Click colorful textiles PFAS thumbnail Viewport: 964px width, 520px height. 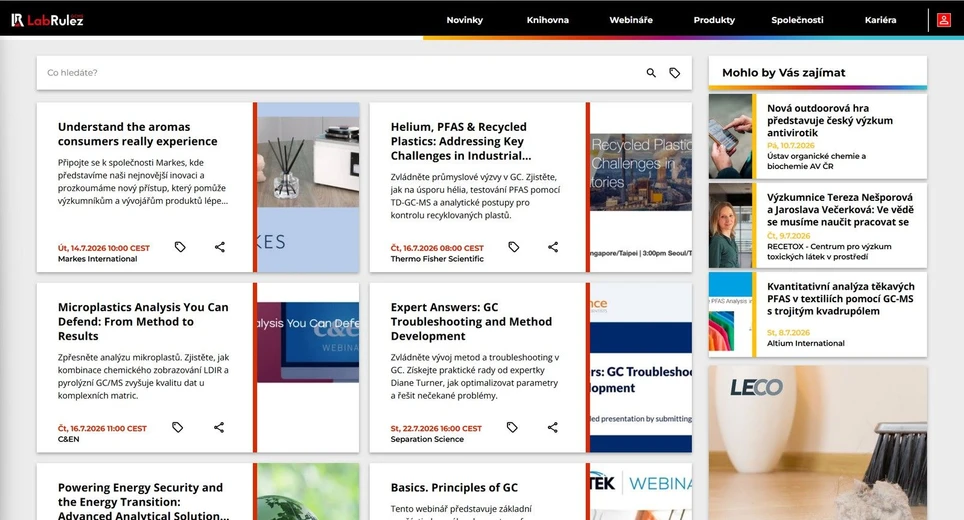pyautogui.click(x=730, y=315)
